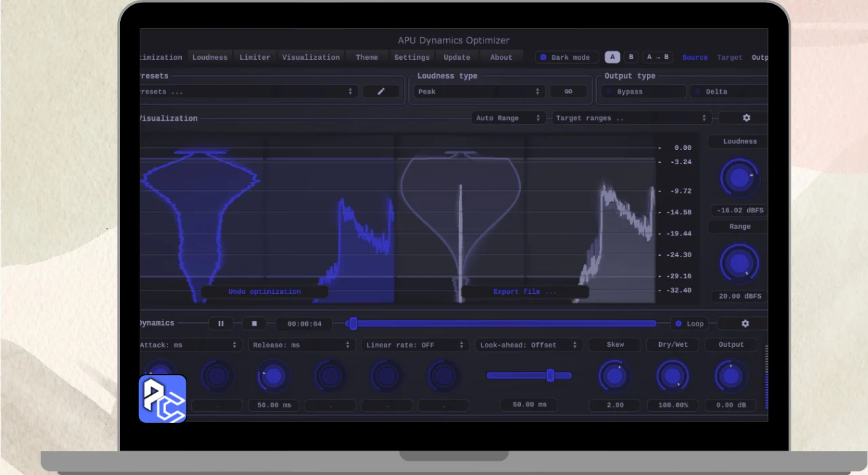The width and height of the screenshot is (868, 475).
Task: Enable the Loop toggle
Action: [689, 324]
